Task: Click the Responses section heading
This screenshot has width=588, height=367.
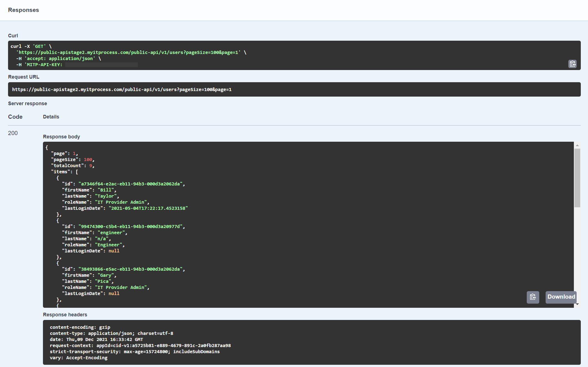Action: [x=23, y=10]
